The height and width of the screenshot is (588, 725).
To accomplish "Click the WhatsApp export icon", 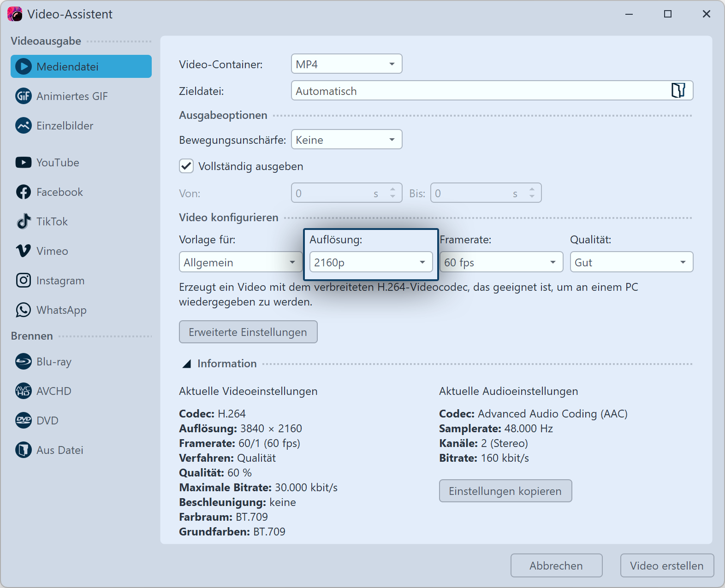I will click(23, 310).
